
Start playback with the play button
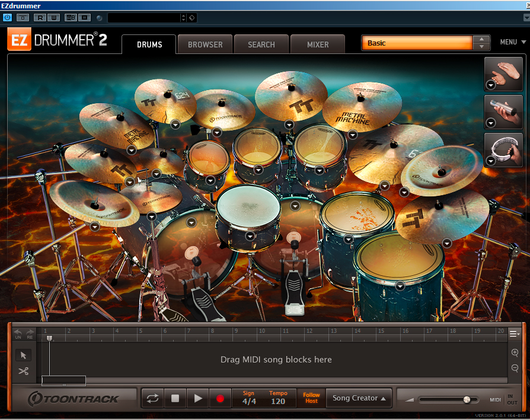click(198, 399)
